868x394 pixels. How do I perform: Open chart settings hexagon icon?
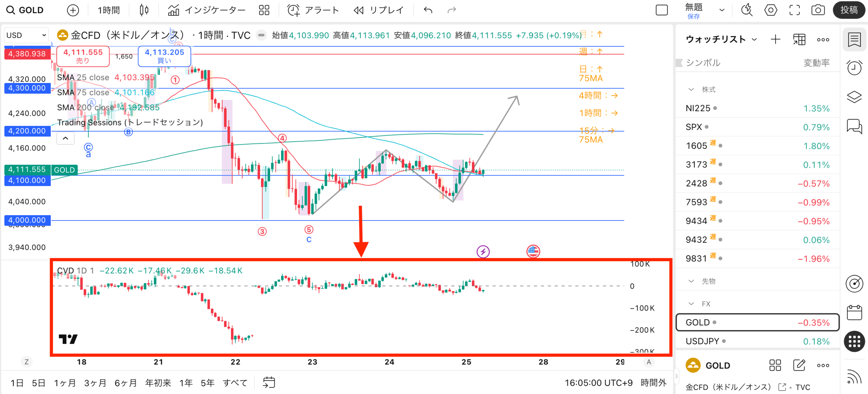[x=771, y=10]
